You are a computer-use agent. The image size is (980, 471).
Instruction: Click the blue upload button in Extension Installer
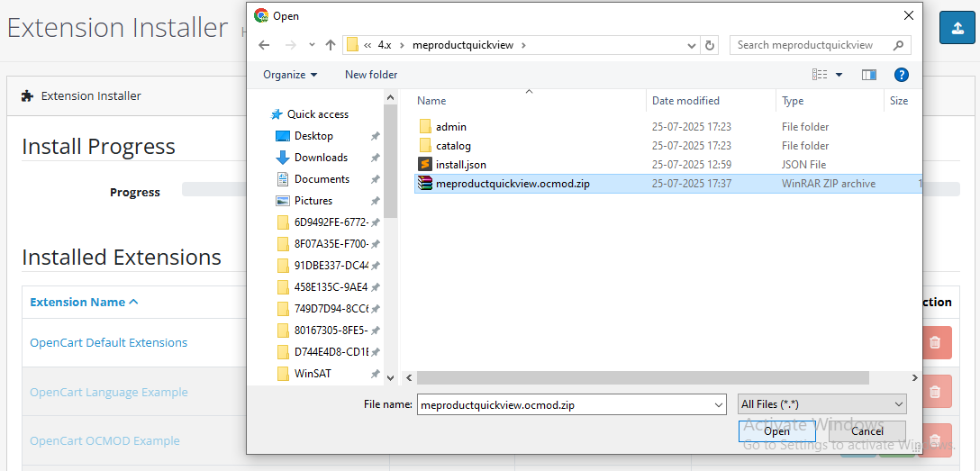[957, 28]
